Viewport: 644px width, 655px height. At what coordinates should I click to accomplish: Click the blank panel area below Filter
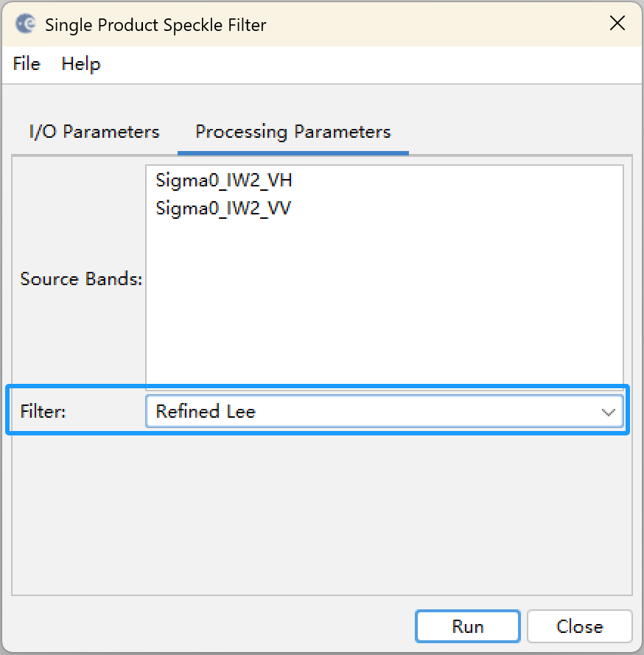pos(321,514)
